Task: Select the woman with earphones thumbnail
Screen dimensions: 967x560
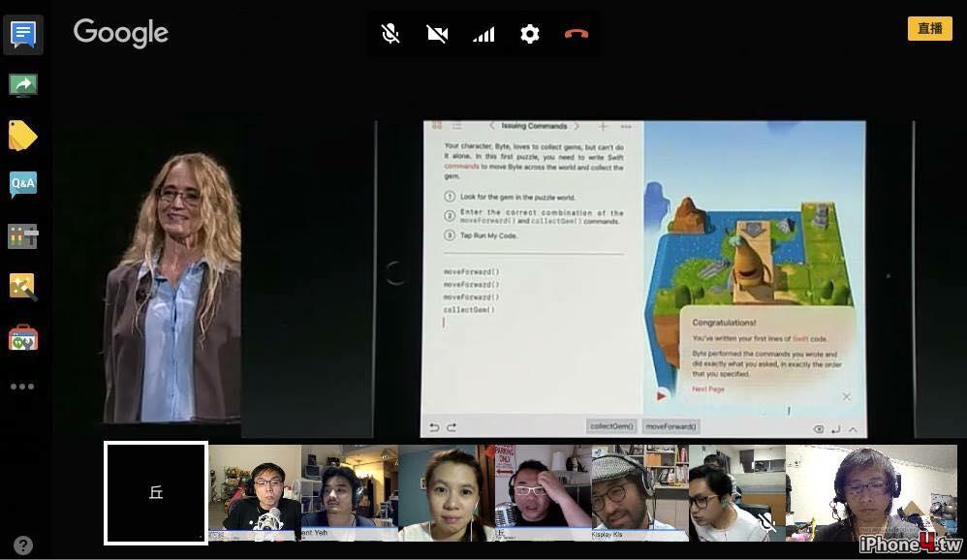Action: click(x=447, y=493)
